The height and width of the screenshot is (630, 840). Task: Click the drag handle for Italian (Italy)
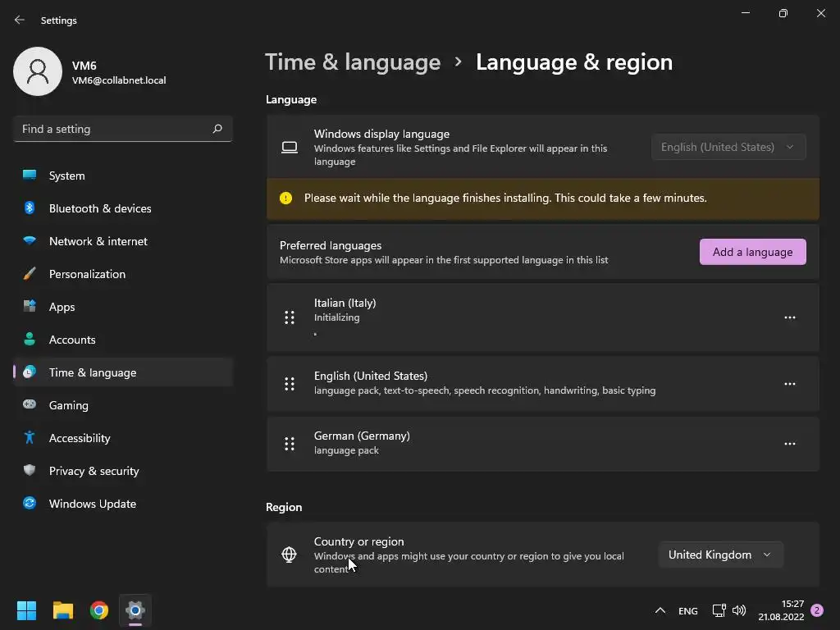(x=290, y=317)
